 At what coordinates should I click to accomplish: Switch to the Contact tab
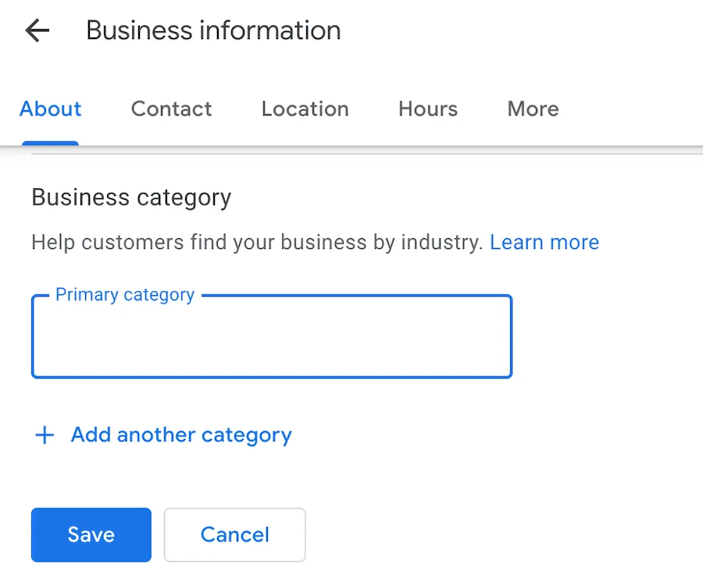pos(171,109)
